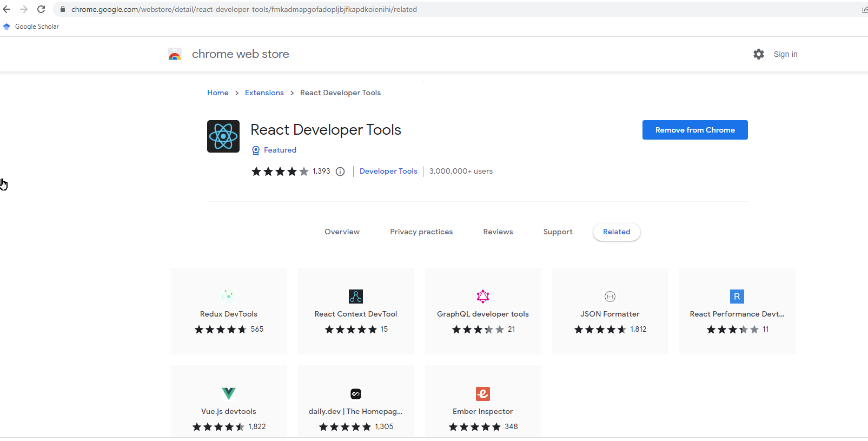Click the Featured badge icon
This screenshot has height=441, width=868.
256,150
